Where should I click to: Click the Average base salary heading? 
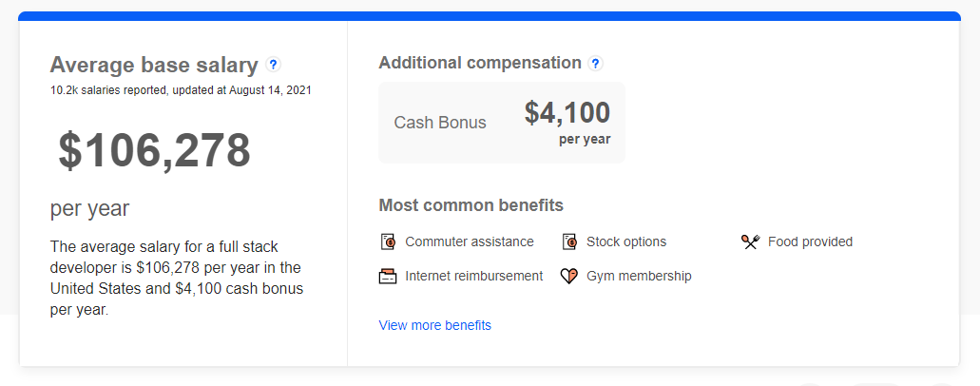click(154, 65)
